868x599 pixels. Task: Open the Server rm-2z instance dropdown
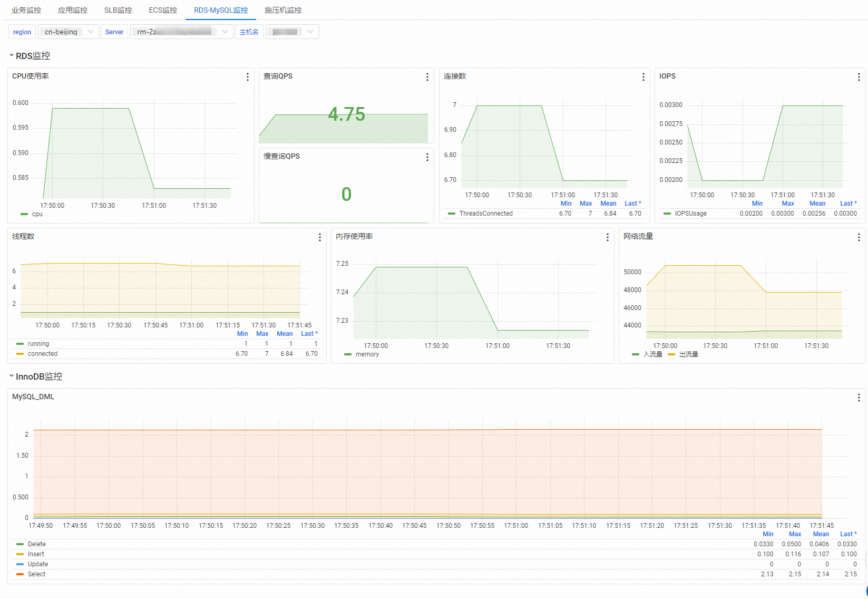pyautogui.click(x=182, y=32)
